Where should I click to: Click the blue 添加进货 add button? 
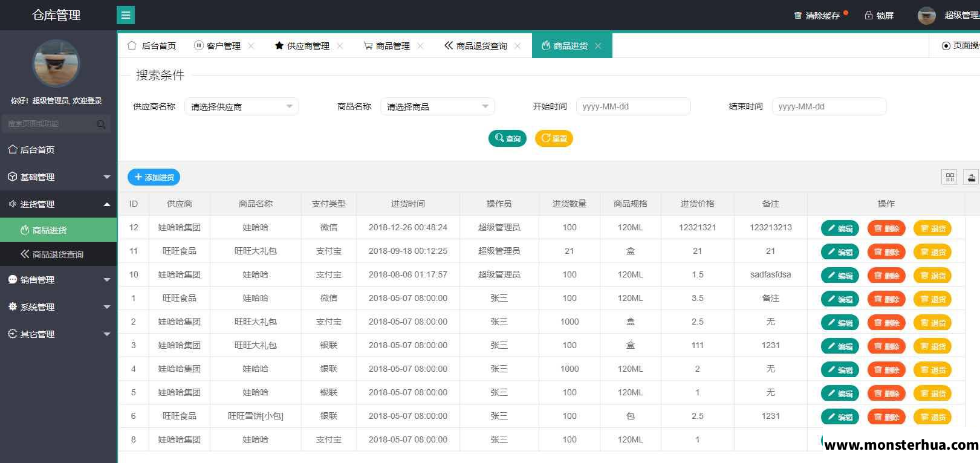[x=154, y=177]
